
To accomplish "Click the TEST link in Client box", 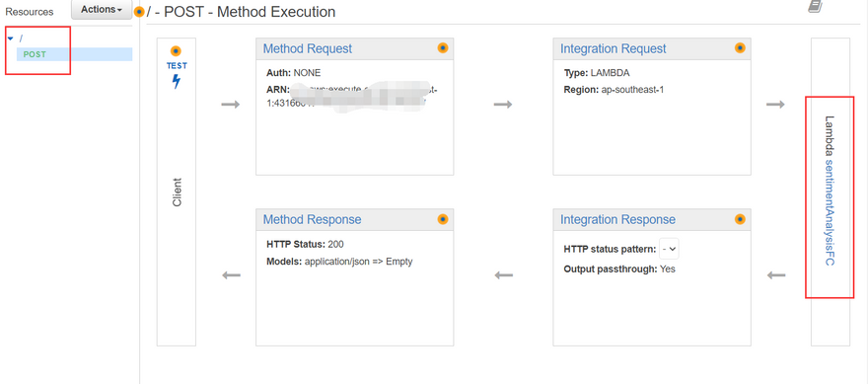I will [x=177, y=65].
